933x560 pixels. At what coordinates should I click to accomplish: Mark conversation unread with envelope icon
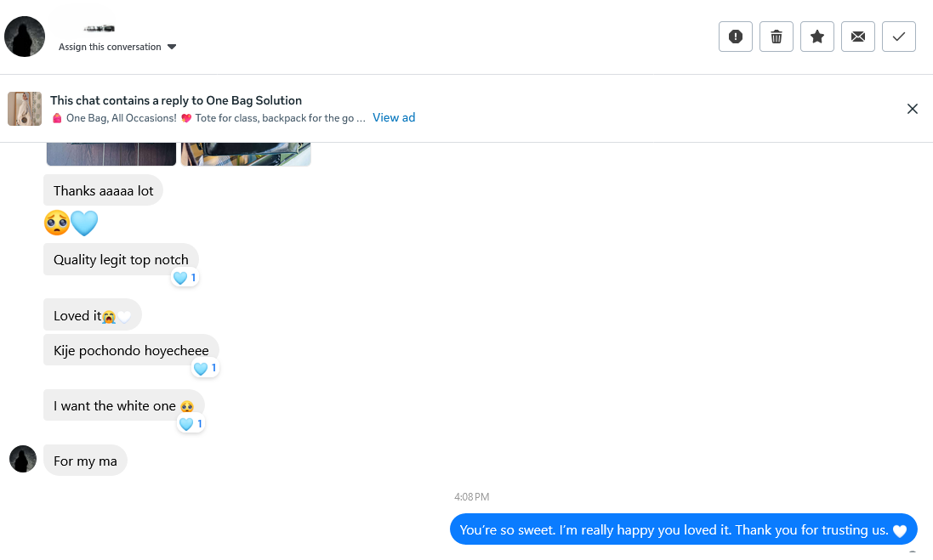tap(858, 37)
